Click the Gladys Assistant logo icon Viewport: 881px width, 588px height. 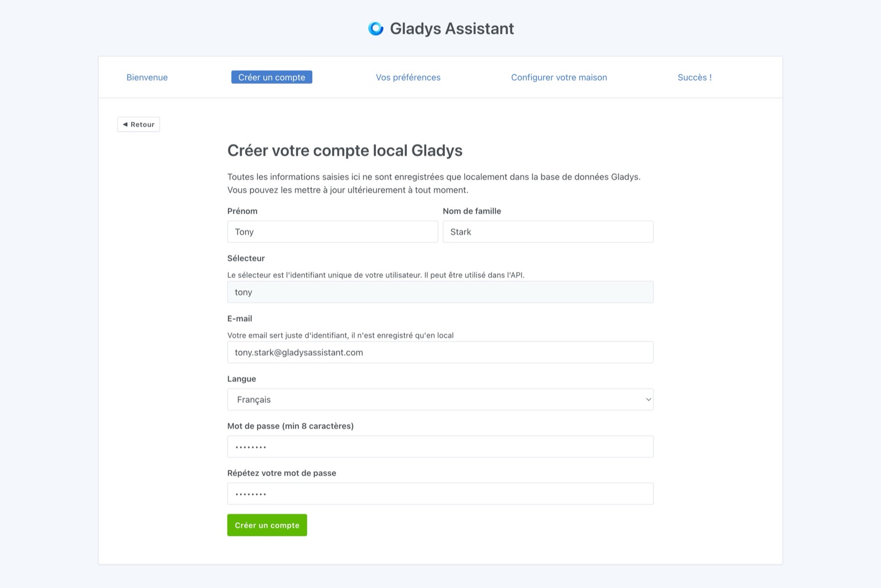point(377,28)
